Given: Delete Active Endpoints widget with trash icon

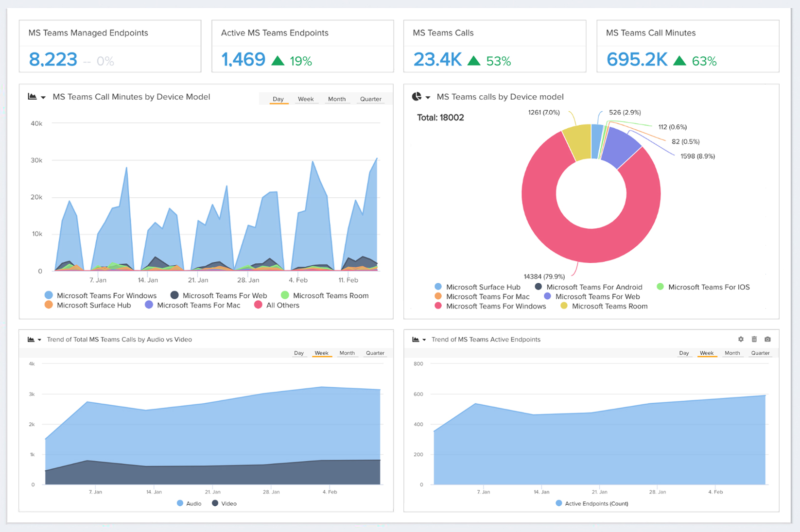Looking at the screenshot, I should point(754,339).
